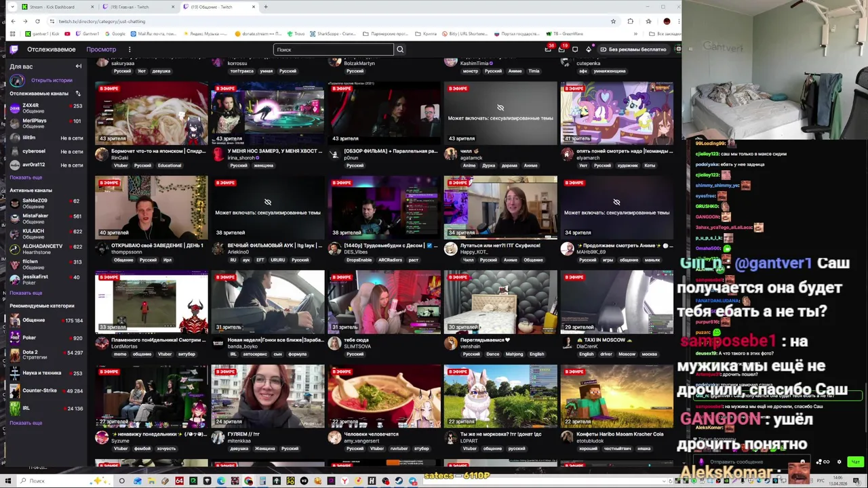The height and width of the screenshot is (488, 868).
Task: Open Отслеживаемое in Twitch navigation
Action: [52, 49]
